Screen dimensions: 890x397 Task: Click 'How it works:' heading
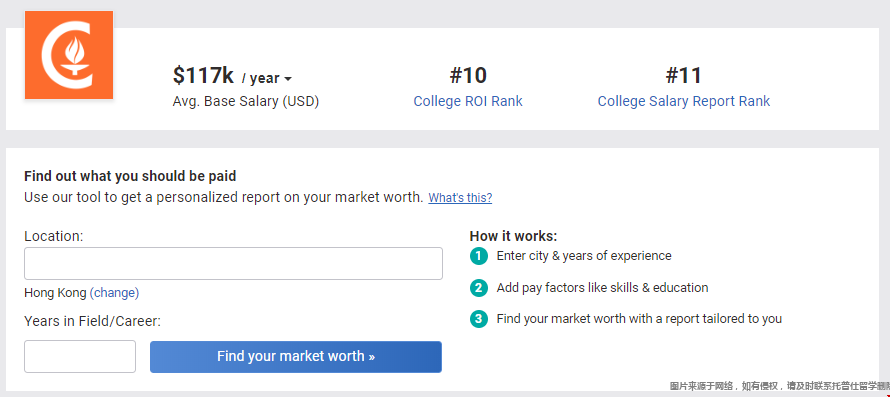click(x=513, y=236)
